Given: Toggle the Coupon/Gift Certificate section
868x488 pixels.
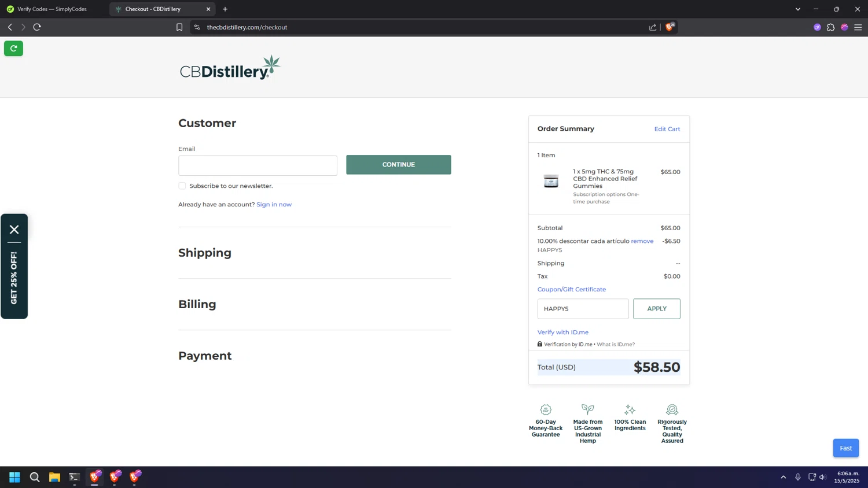Looking at the screenshot, I should (x=572, y=289).
